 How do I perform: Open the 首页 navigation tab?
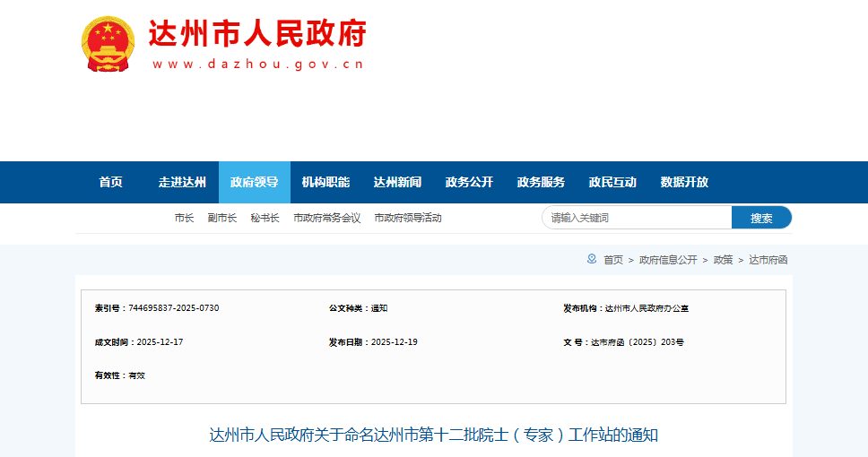(110, 182)
